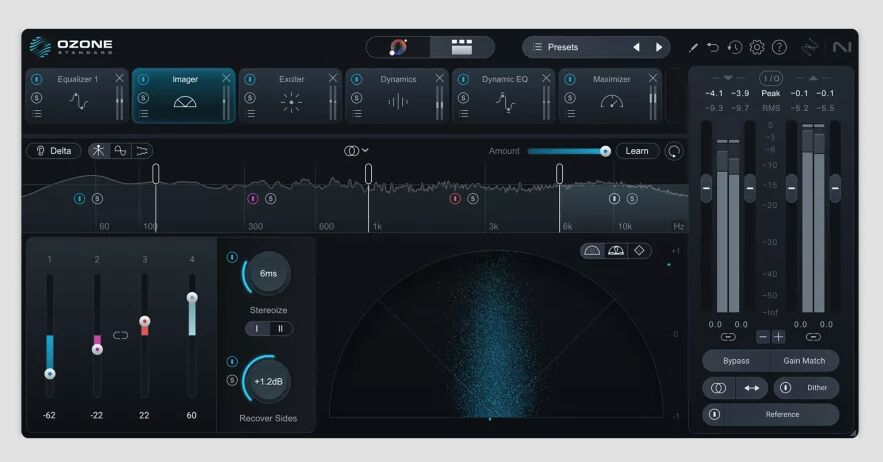Click the Bypass button
Image resolution: width=883 pixels, height=462 pixels.
(x=735, y=361)
